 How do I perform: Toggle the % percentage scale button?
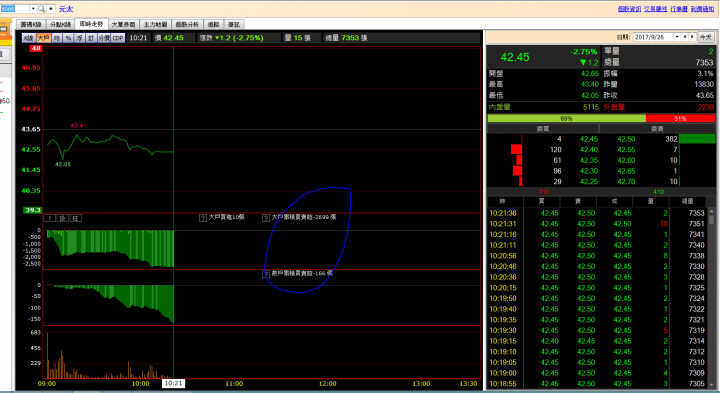click(x=68, y=38)
